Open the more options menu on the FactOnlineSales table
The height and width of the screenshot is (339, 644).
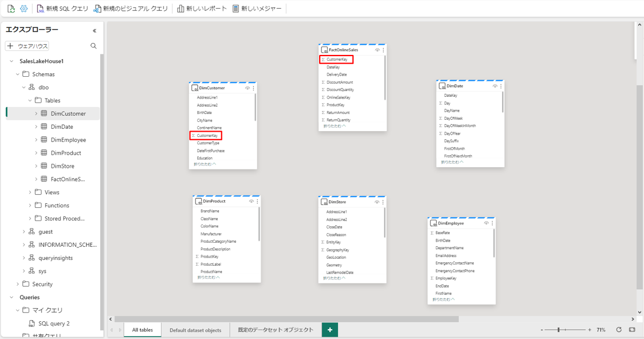383,50
